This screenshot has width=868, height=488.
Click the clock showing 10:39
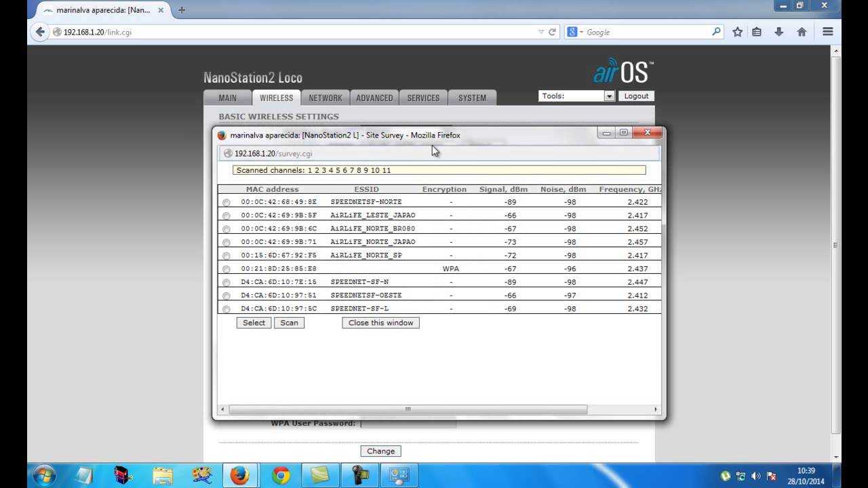(806, 470)
